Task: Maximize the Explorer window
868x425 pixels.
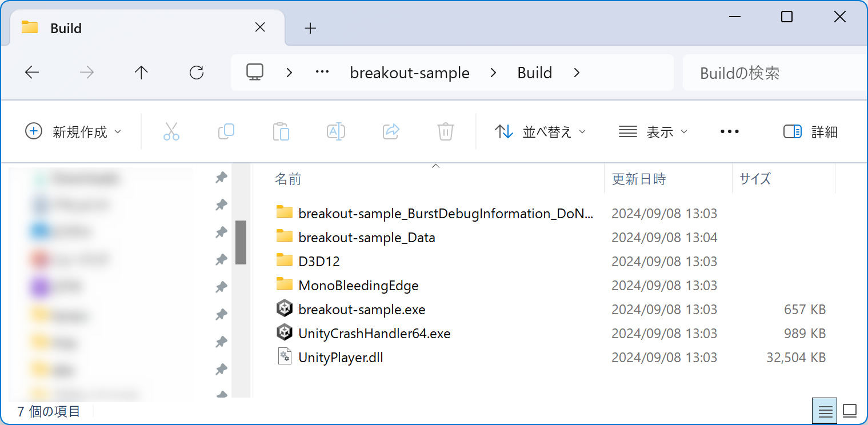Action: pos(787,17)
